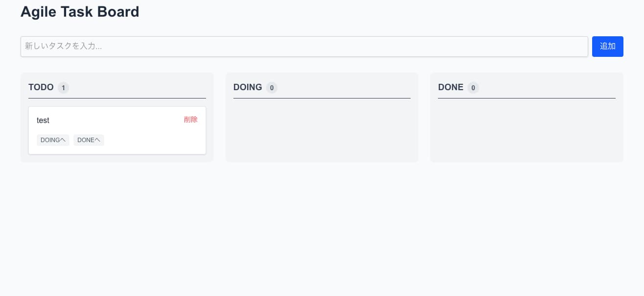This screenshot has width=644, height=296.
Task: Click the empty DONE column body
Action: click(527, 130)
